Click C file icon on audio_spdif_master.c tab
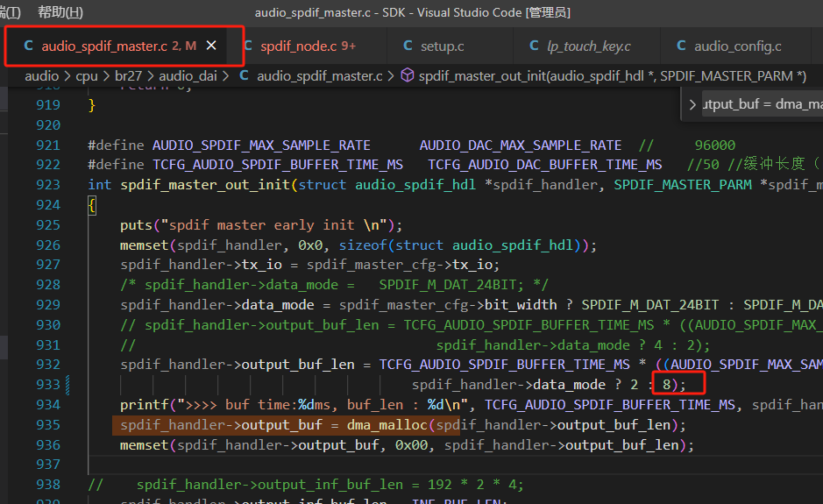This screenshot has width=823, height=504. tap(29, 46)
